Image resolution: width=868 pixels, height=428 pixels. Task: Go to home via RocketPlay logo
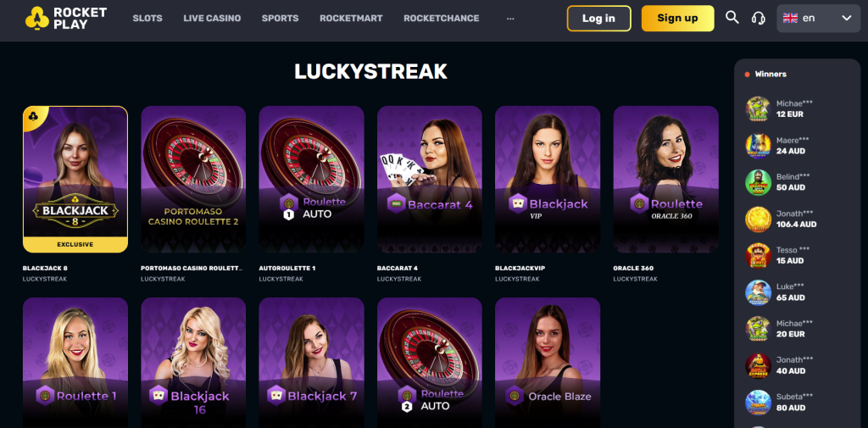point(66,19)
